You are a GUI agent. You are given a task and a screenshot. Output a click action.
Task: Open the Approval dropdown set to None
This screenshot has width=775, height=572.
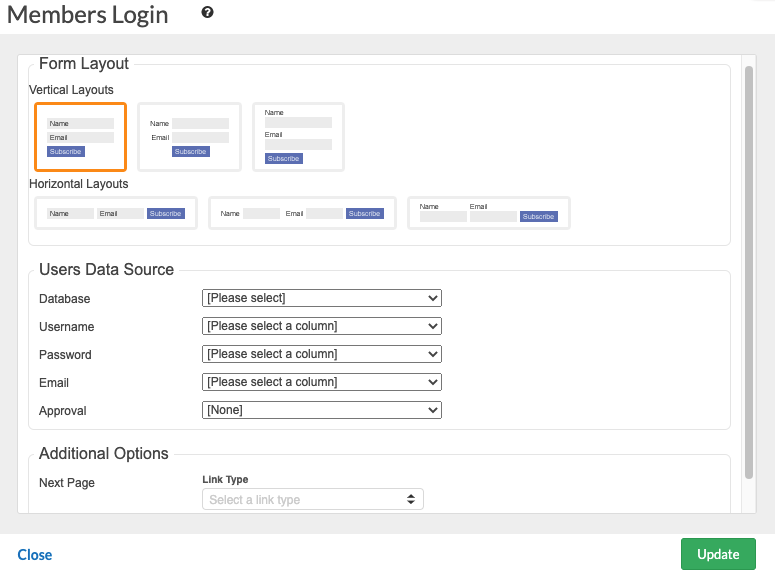(321, 410)
